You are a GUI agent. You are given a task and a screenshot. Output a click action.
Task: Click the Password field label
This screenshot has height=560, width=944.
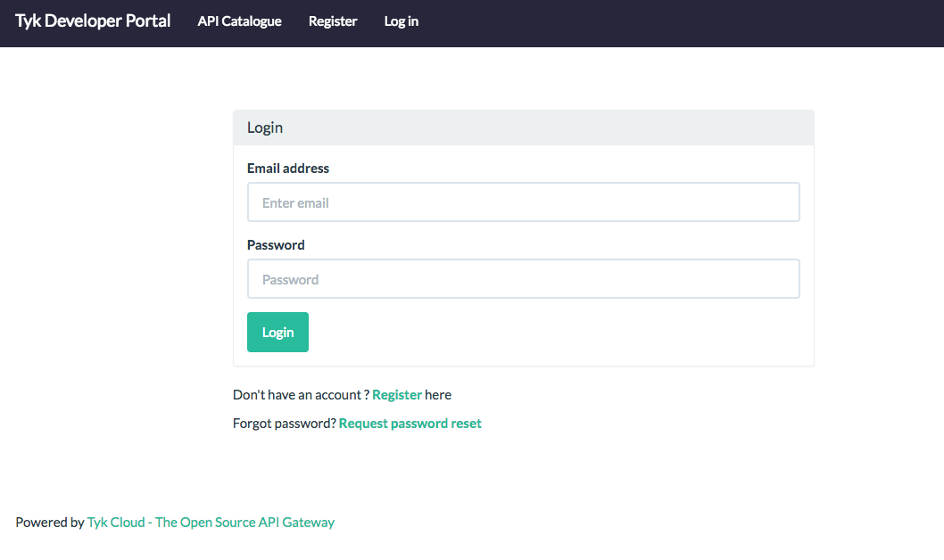pos(275,244)
